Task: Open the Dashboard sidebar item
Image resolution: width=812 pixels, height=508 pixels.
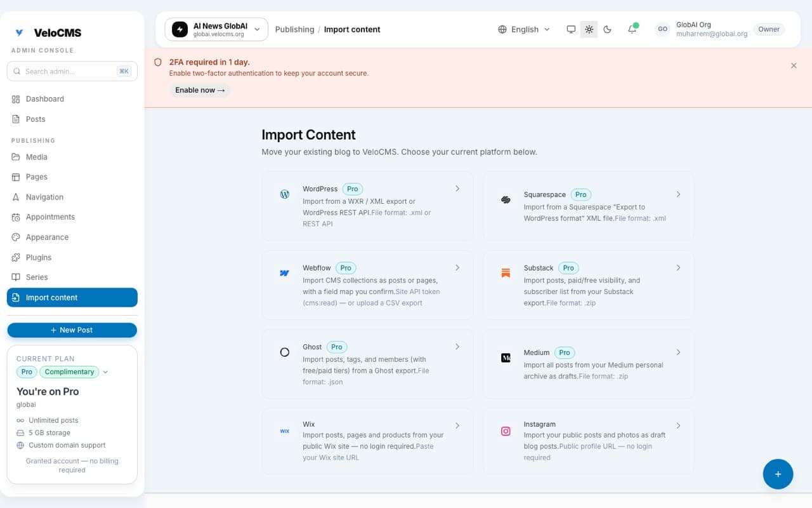Action: coord(72,99)
